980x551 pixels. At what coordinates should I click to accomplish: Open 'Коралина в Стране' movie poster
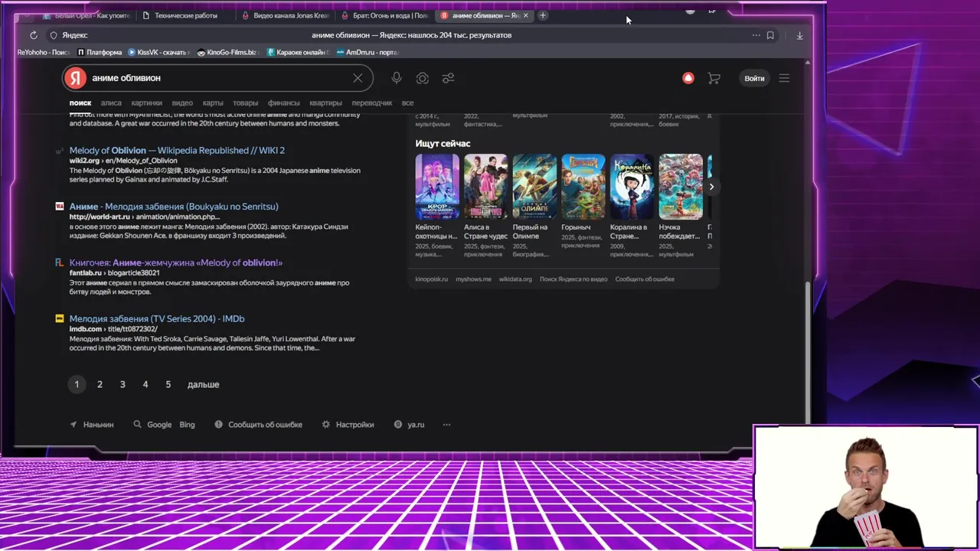(x=632, y=187)
